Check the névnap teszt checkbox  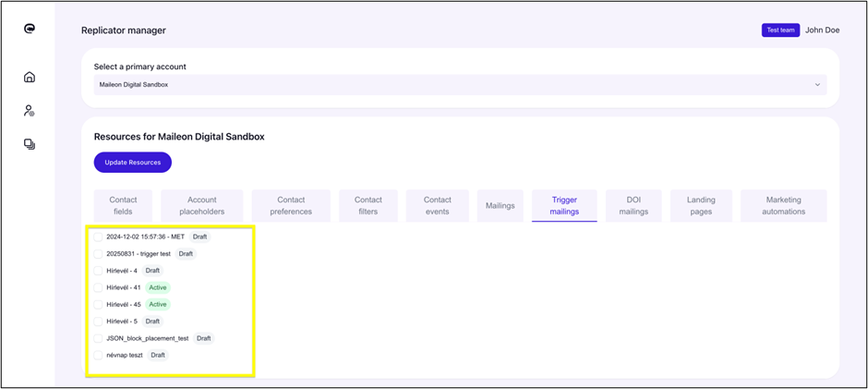pyautogui.click(x=98, y=355)
